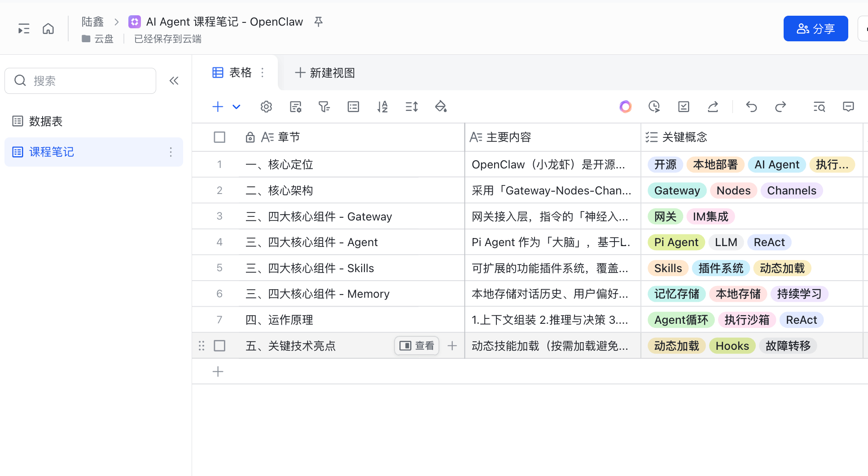Collapse the left sidebar with double chevron
Screen dimensions: 868x476
[x=174, y=80]
